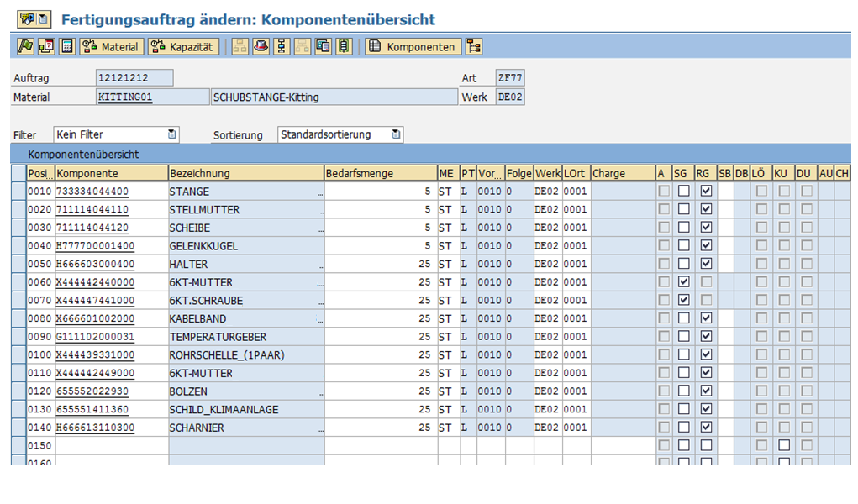This screenshot has width=858, height=504.
Task: Click the calculator icon in toolbar
Action: point(67,47)
